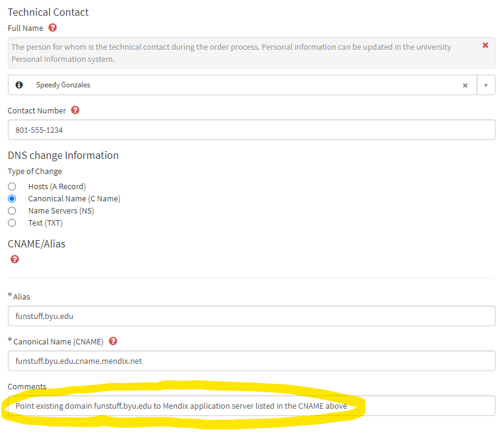Click the Name Servers (NS) label

61,211
